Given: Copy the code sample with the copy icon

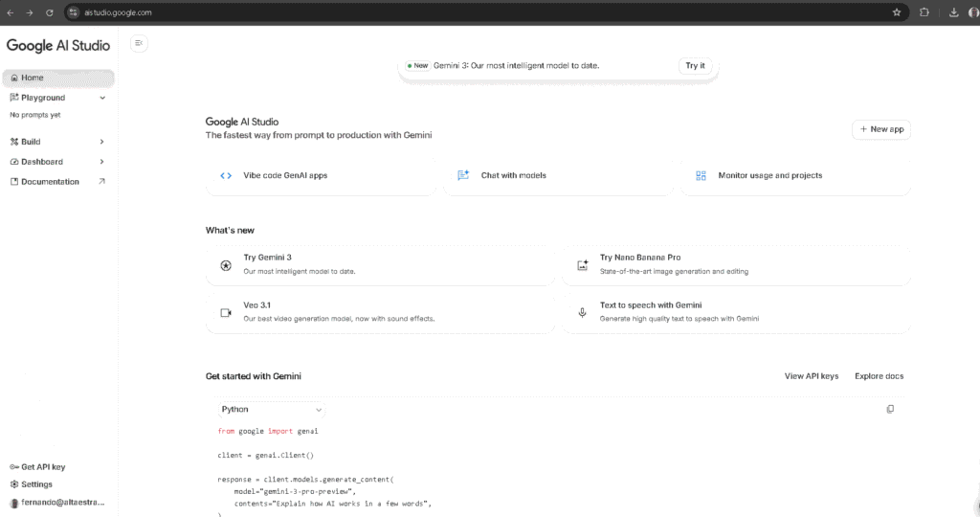Looking at the screenshot, I should click(890, 409).
